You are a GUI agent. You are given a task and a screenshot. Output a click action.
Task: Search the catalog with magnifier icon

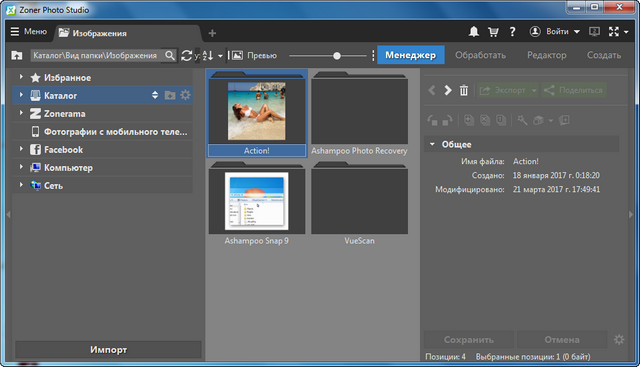point(170,55)
